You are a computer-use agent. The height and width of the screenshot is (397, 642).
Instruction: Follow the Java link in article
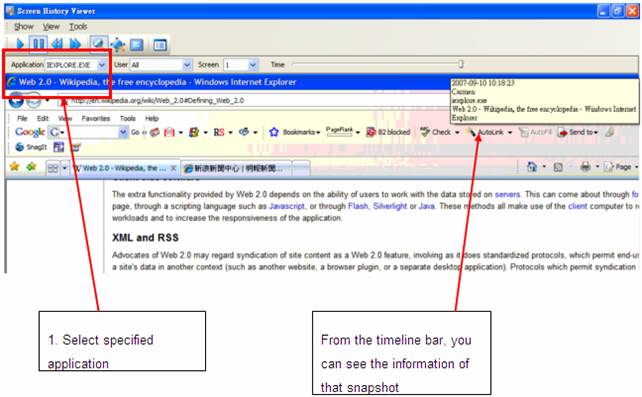426,206
